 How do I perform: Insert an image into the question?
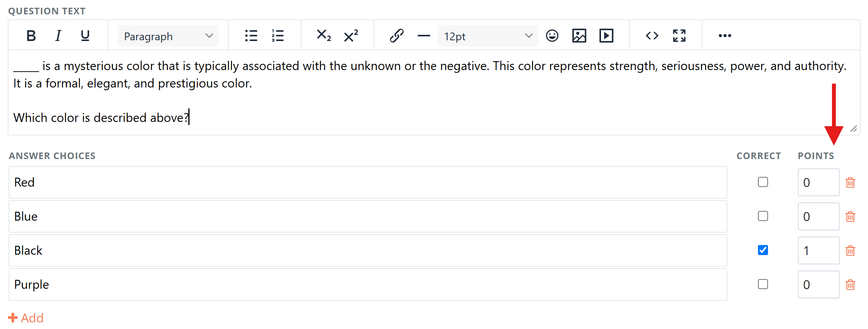(579, 36)
